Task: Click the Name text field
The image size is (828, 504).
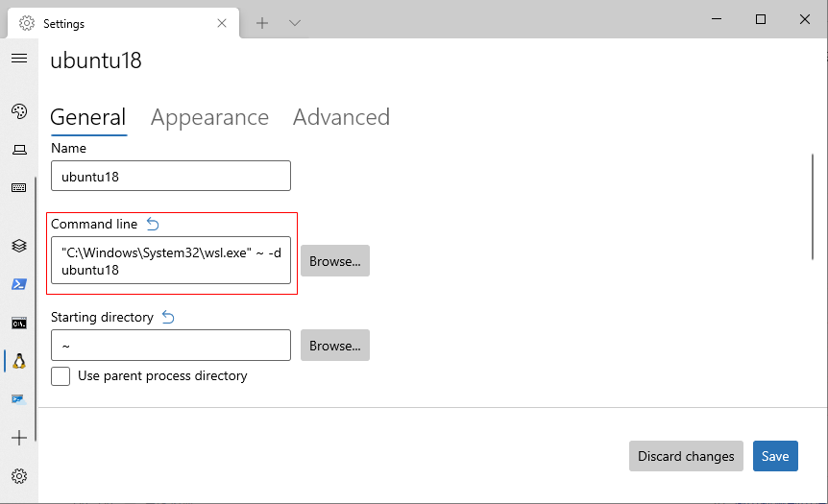Action: pyautogui.click(x=170, y=177)
